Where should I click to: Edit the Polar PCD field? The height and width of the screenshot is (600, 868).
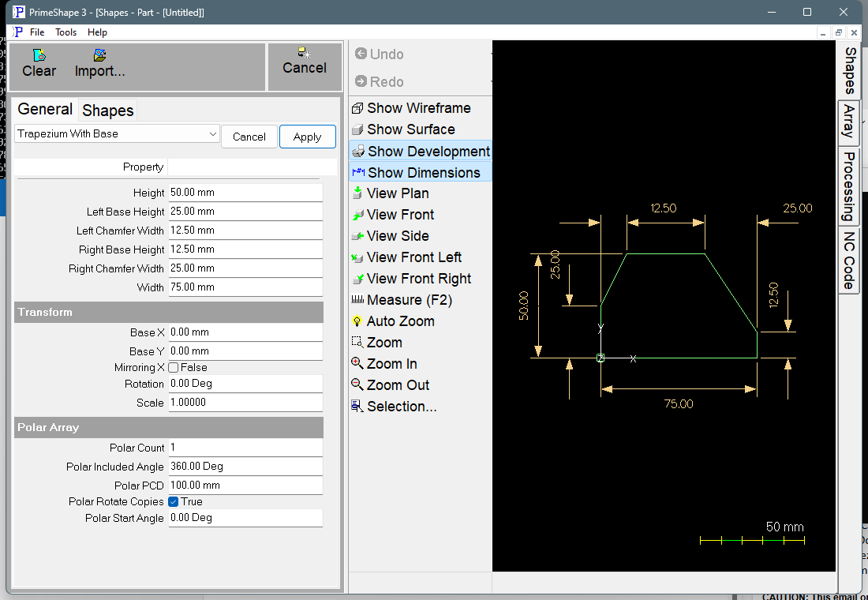[x=245, y=486]
